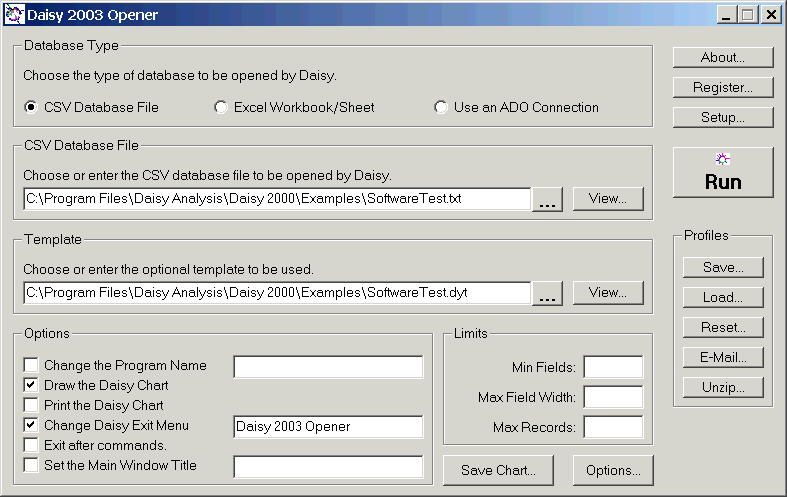The image size is (787, 497).
Task: Browse for template file with ellipsis button
Action: (547, 293)
